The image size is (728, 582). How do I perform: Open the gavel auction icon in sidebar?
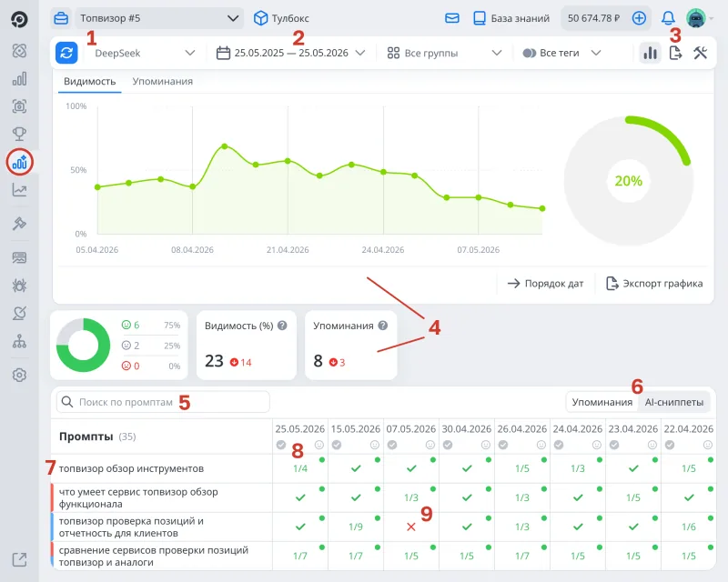point(19,223)
